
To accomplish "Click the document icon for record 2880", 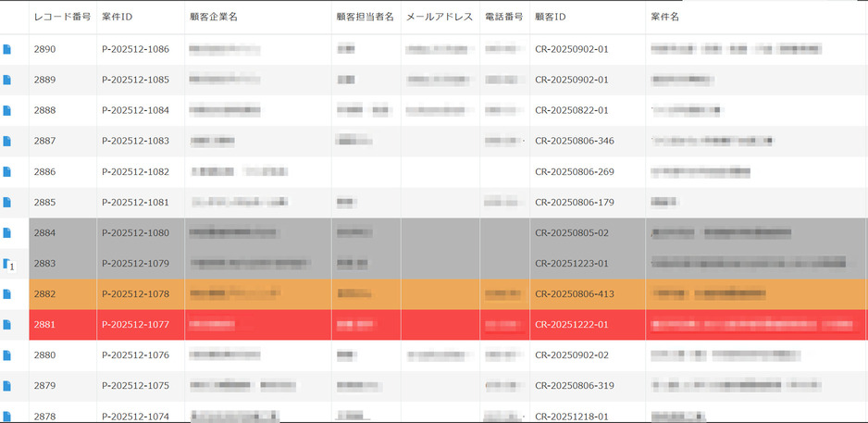I will pyautogui.click(x=6, y=355).
